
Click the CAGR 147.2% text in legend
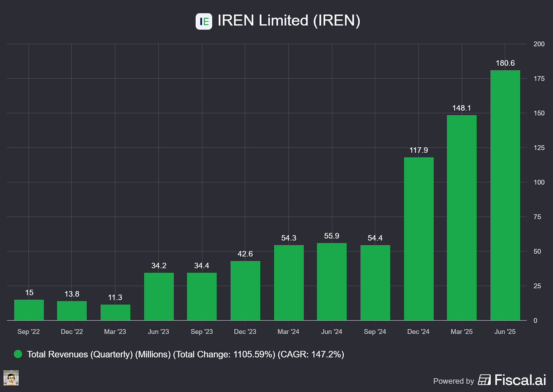click(311, 354)
